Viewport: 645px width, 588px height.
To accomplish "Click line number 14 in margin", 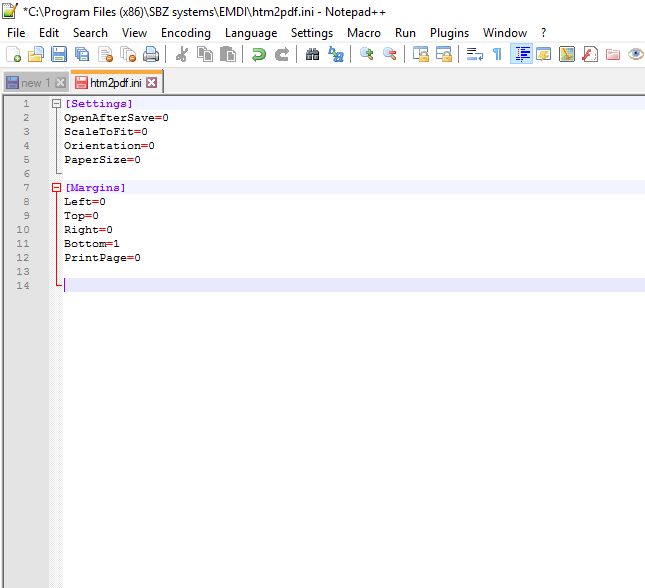I will click(x=23, y=286).
